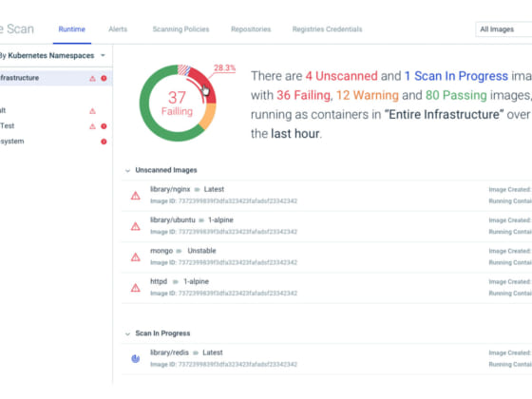The image size is (532, 399).
Task: Click the 1 Scan In Progress link
Action: point(456,76)
